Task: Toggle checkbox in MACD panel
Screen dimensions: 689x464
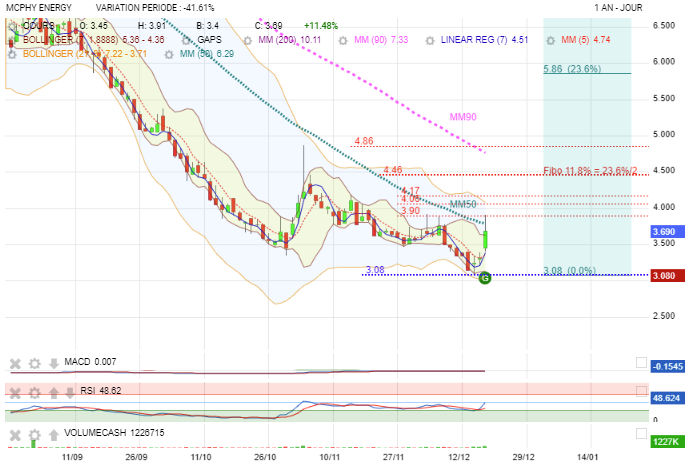Action: tap(641, 362)
